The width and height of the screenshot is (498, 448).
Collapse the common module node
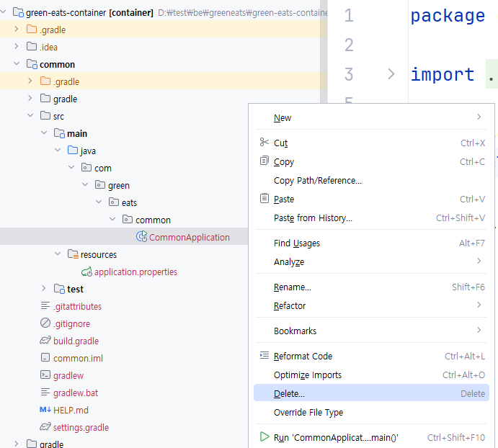click(x=17, y=64)
